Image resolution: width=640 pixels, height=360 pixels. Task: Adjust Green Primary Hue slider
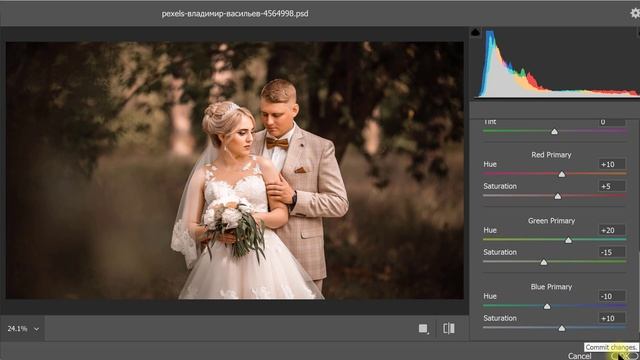(568, 240)
